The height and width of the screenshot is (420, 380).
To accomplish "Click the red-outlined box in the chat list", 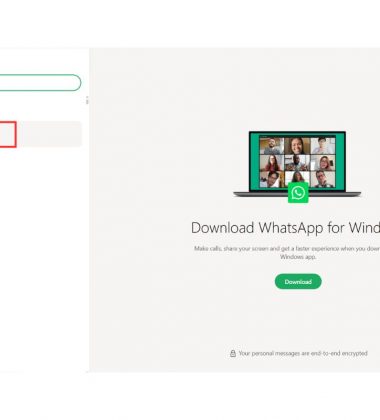I will pyautogui.click(x=8, y=134).
